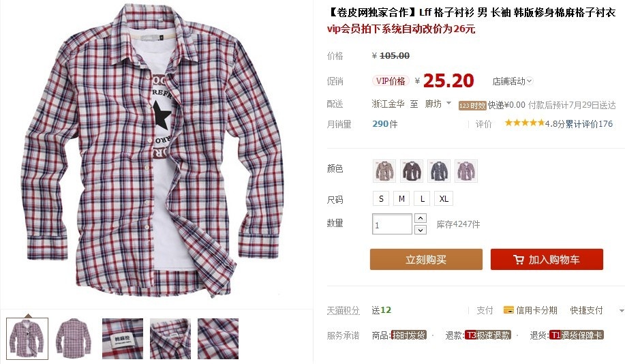Screen dimensions: 625x364
Task: Open the 廊坊 delivery destination dropdown
Action: [x=438, y=104]
